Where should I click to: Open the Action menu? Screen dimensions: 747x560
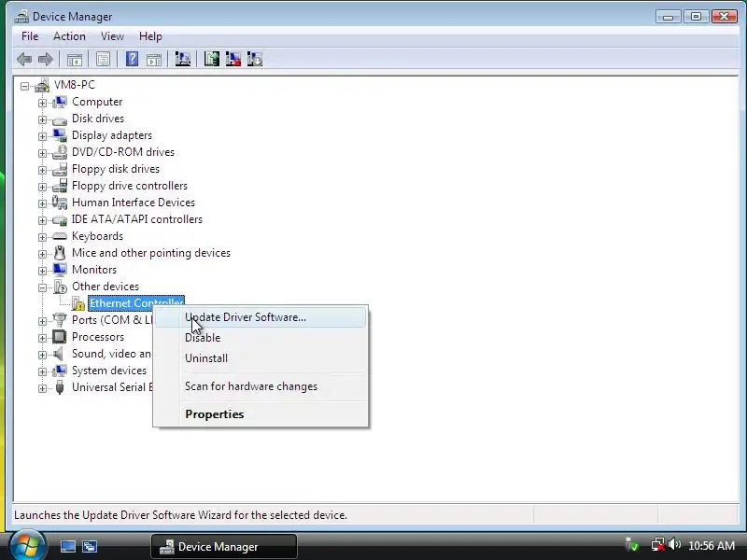pos(69,36)
